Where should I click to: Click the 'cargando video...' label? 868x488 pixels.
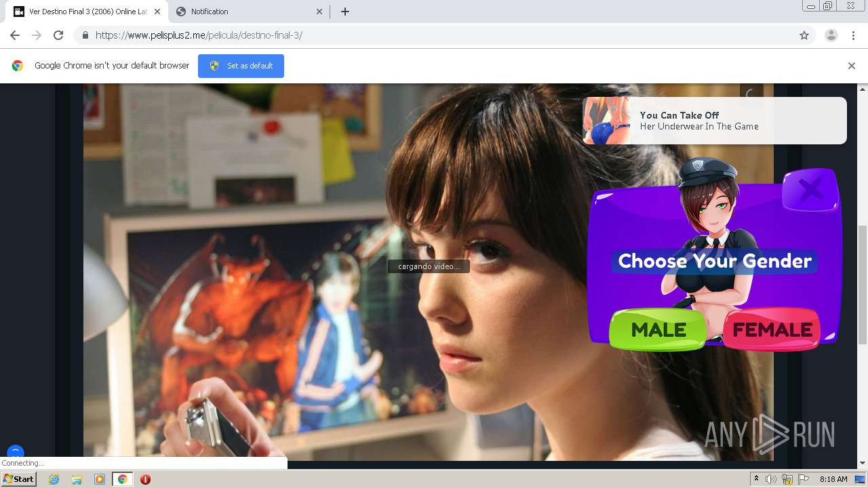[x=429, y=266]
